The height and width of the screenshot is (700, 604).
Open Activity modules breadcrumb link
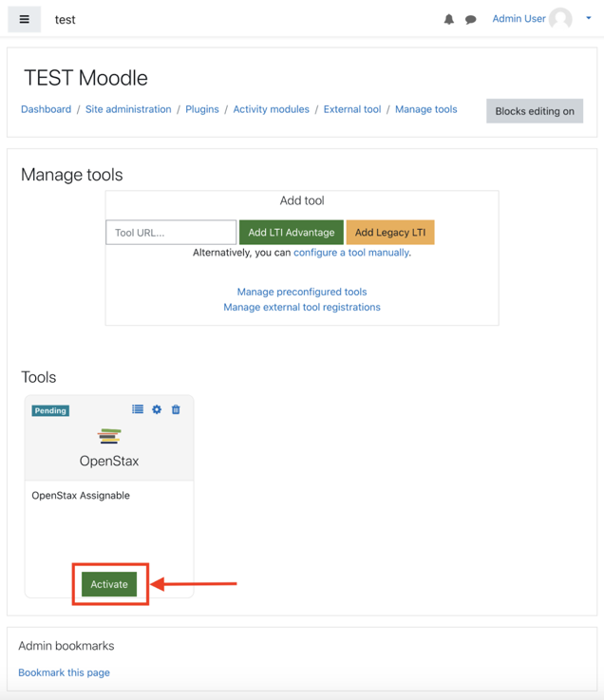point(271,109)
